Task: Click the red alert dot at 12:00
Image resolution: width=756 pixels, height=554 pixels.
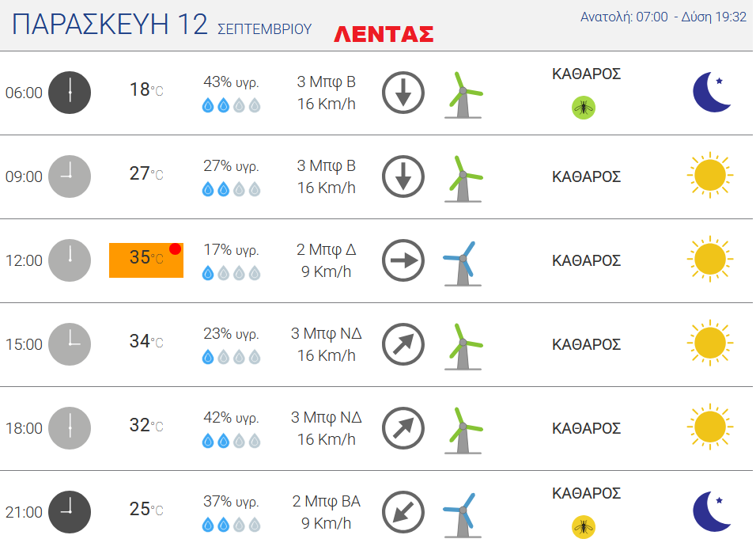Action: point(175,249)
